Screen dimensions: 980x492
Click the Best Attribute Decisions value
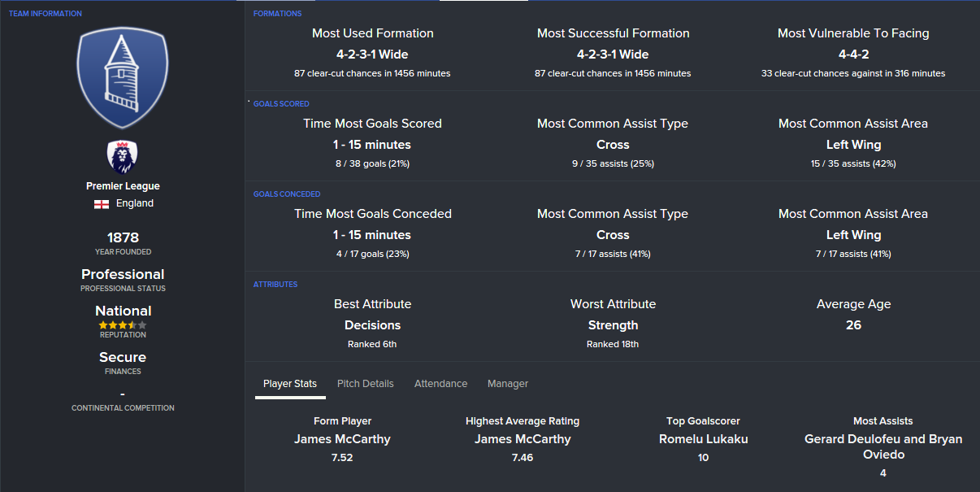coord(372,325)
